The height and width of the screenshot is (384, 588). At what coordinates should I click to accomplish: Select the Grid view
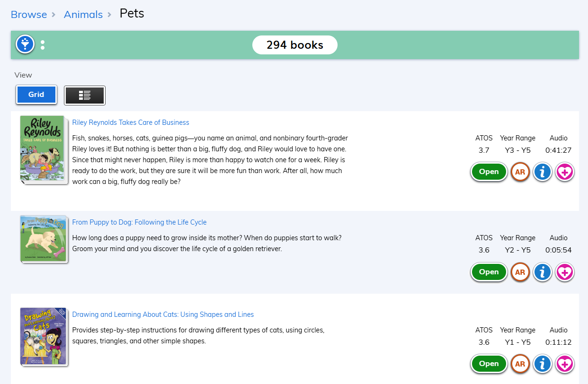[36, 95]
